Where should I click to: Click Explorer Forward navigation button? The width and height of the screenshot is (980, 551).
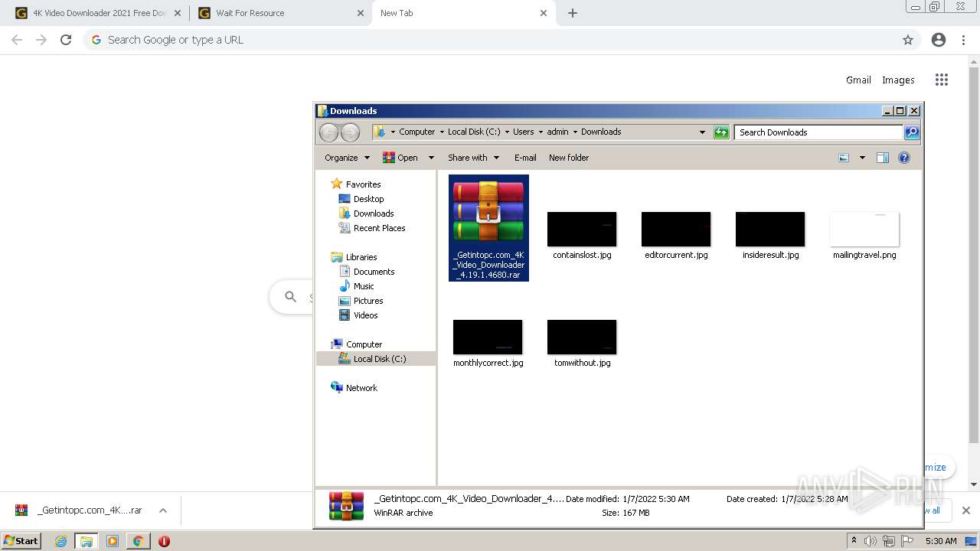click(350, 132)
